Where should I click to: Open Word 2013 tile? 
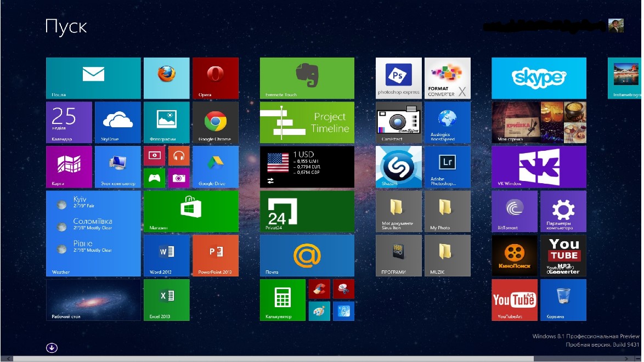166,256
